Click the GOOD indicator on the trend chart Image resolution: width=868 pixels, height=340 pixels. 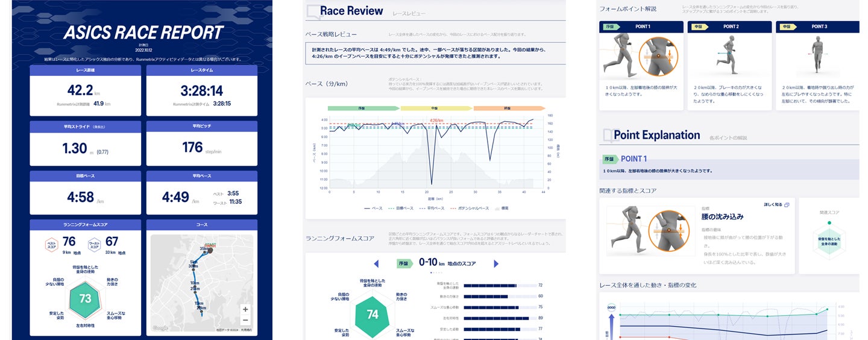point(612,308)
